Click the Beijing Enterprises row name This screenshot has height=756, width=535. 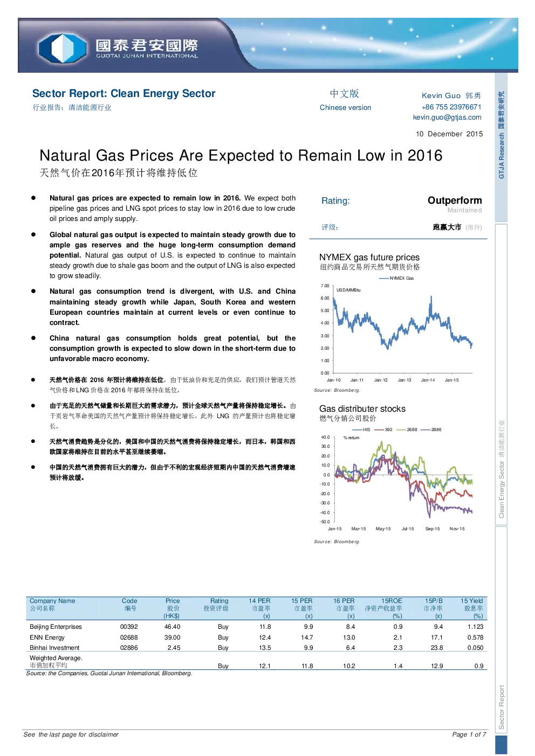tap(56, 627)
